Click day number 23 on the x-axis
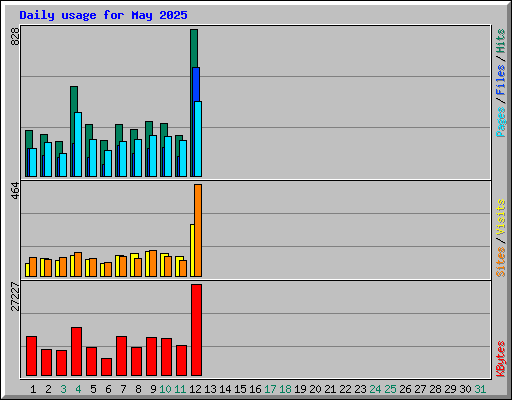 pyautogui.click(x=360, y=389)
